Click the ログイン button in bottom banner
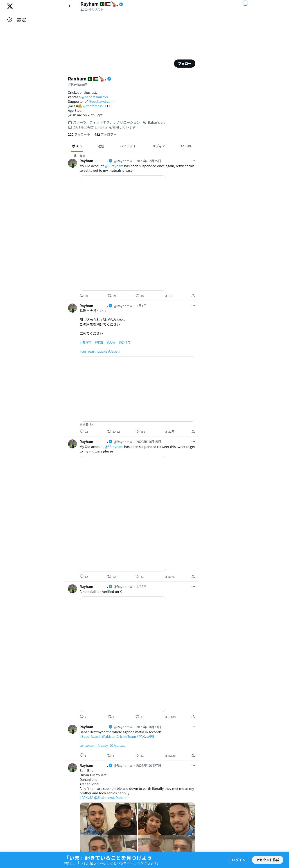Screen dimensions: 289x868 (239, 860)
